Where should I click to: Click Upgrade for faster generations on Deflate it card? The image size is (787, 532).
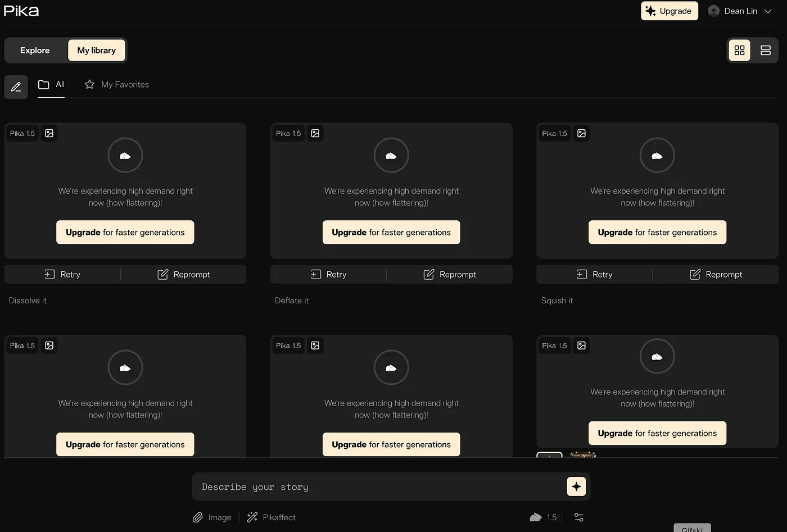391,233
